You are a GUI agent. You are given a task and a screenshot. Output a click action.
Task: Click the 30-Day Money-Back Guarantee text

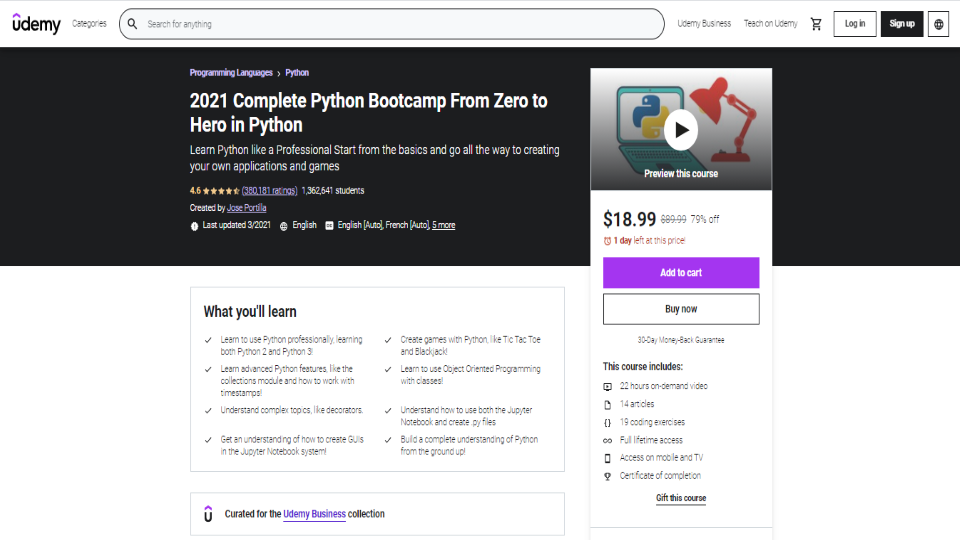point(681,340)
